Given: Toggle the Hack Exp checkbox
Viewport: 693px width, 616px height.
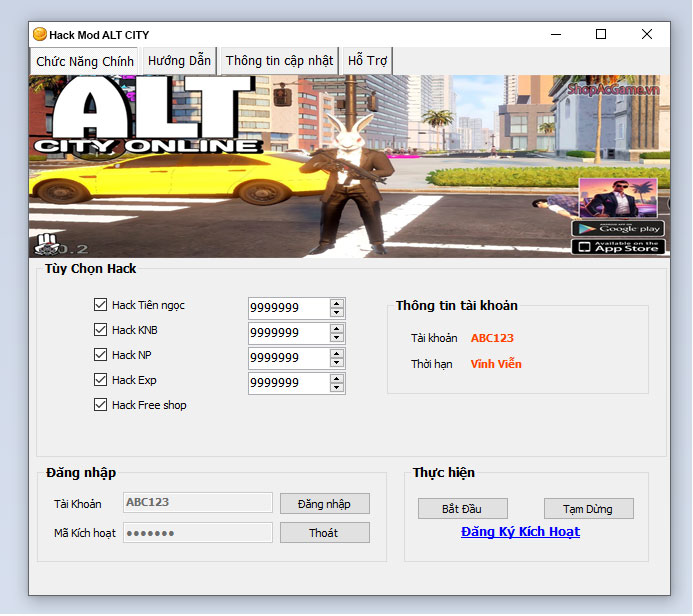Looking at the screenshot, I should pyautogui.click(x=100, y=380).
